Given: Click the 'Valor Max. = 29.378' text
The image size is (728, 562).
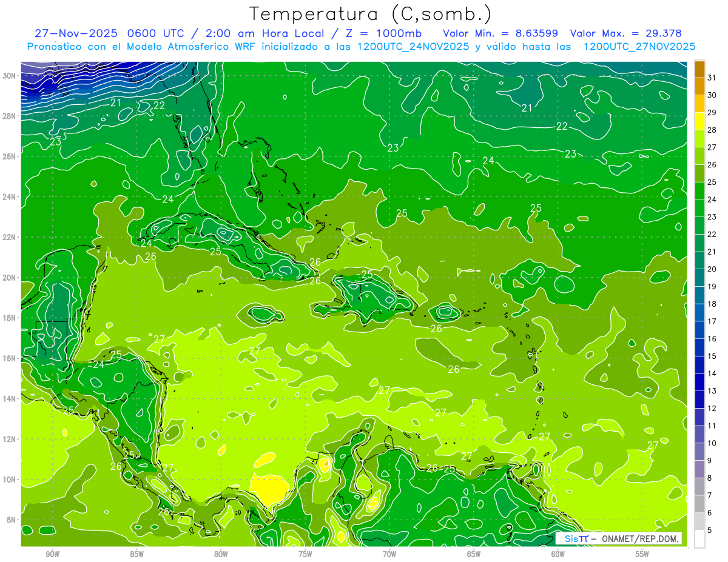Looking at the screenshot, I should tap(626, 33).
